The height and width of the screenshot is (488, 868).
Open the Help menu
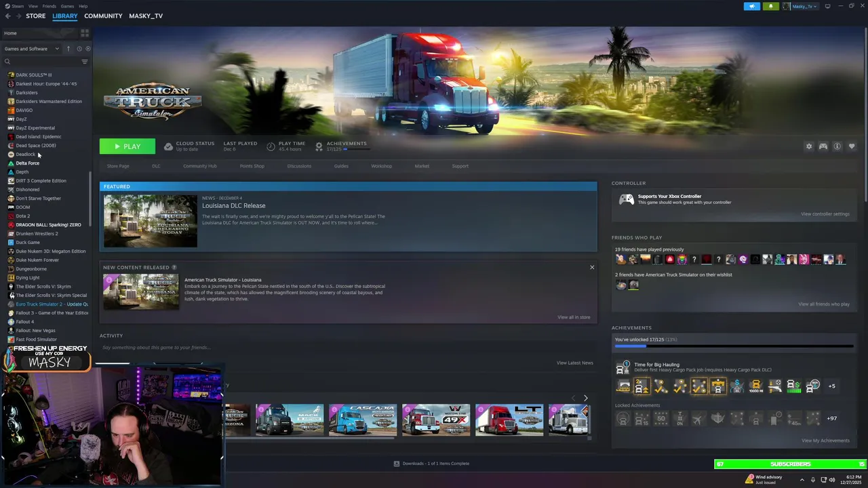(x=83, y=6)
